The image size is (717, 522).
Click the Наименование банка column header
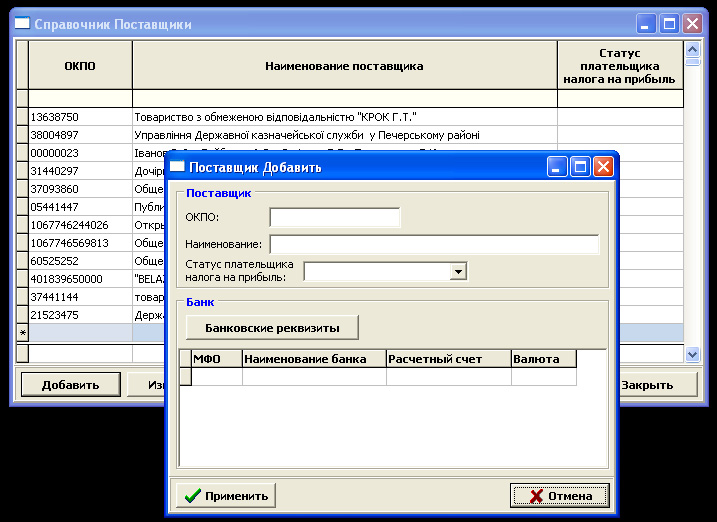pyautogui.click(x=314, y=359)
